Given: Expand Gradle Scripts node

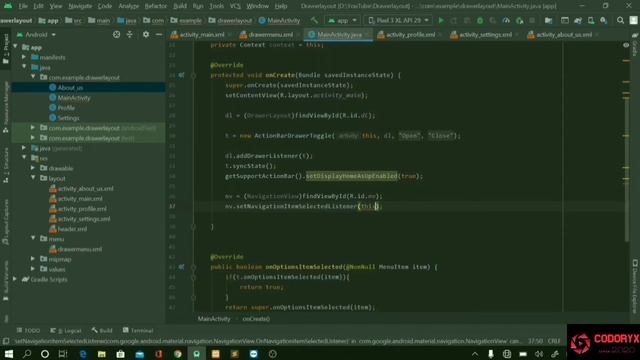Looking at the screenshot, I should [16, 279].
